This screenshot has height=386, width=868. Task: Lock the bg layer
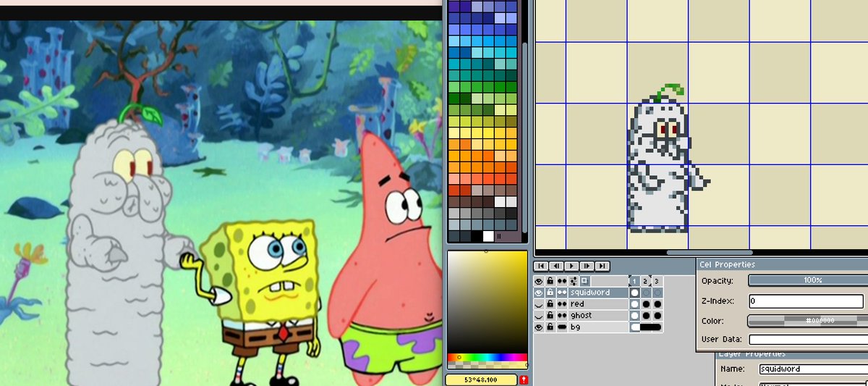(550, 327)
